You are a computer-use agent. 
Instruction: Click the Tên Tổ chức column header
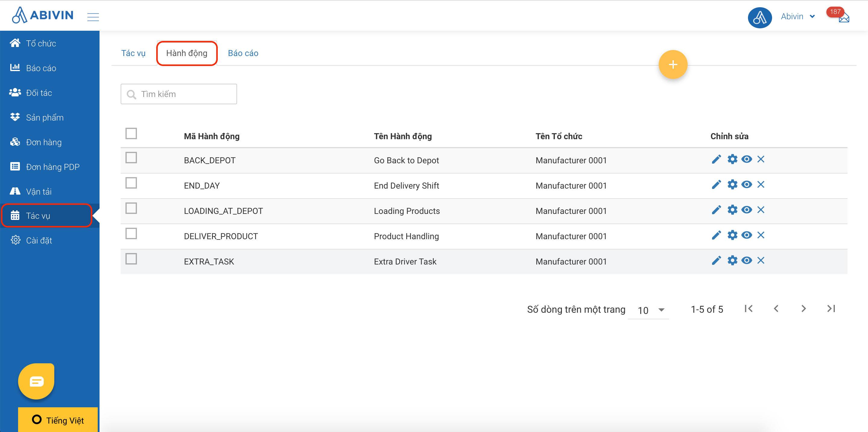coord(559,136)
